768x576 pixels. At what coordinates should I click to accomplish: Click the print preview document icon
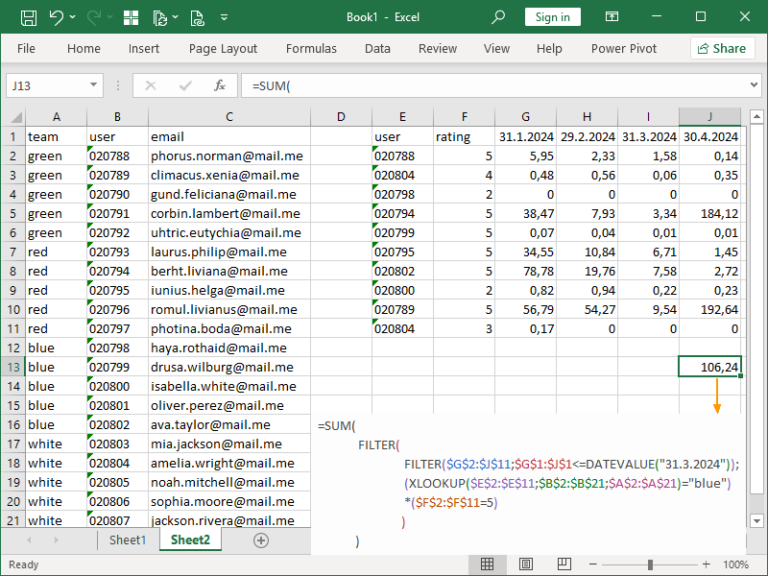pos(197,18)
